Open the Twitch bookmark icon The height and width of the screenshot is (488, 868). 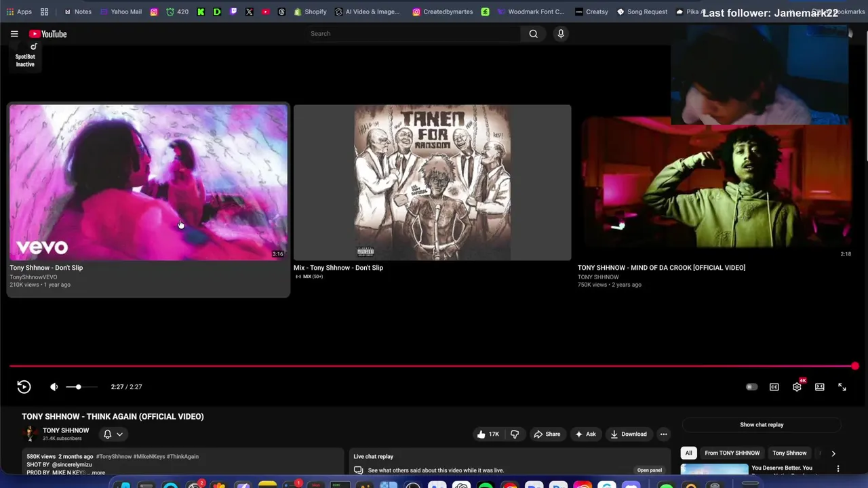coord(233,12)
